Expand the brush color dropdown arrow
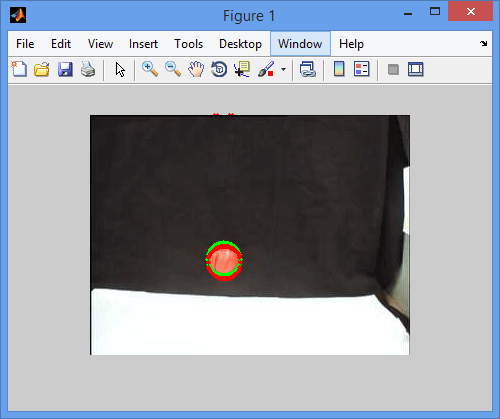The height and width of the screenshot is (419, 500). (283, 69)
